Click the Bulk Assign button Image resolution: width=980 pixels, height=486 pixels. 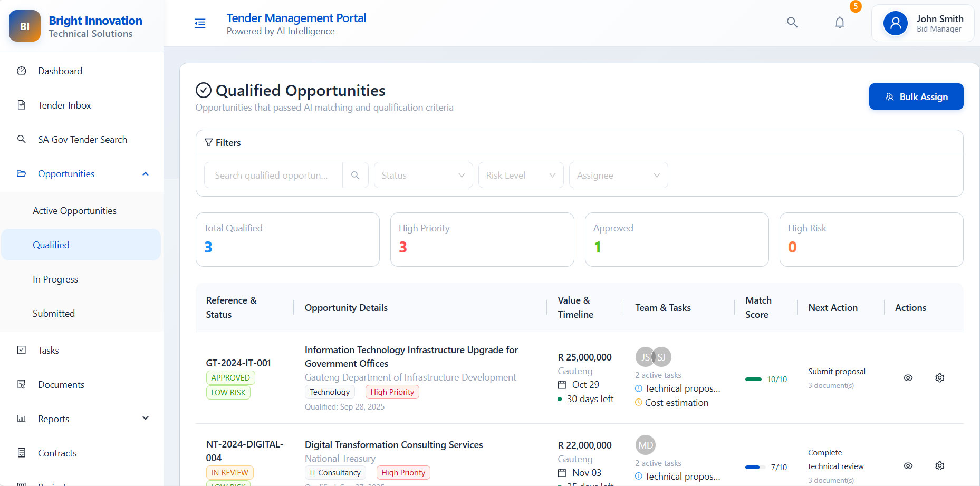tap(916, 96)
